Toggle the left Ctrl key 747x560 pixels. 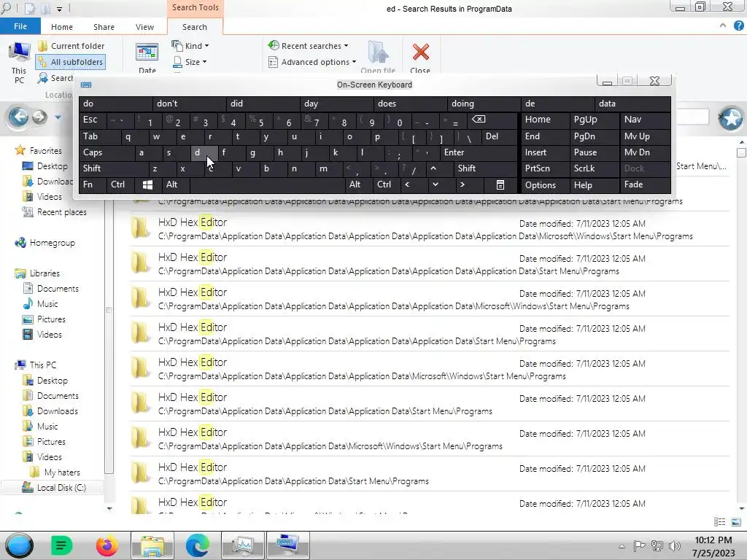(x=120, y=184)
